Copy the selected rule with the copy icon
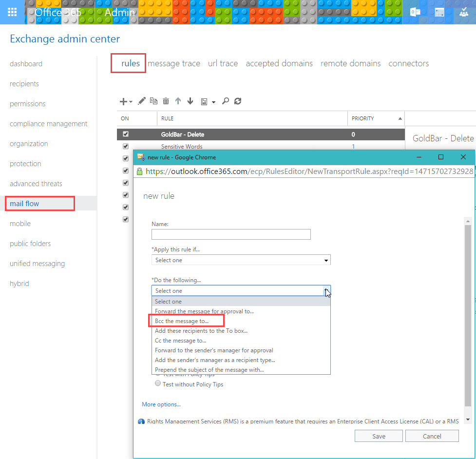 pyautogui.click(x=153, y=101)
